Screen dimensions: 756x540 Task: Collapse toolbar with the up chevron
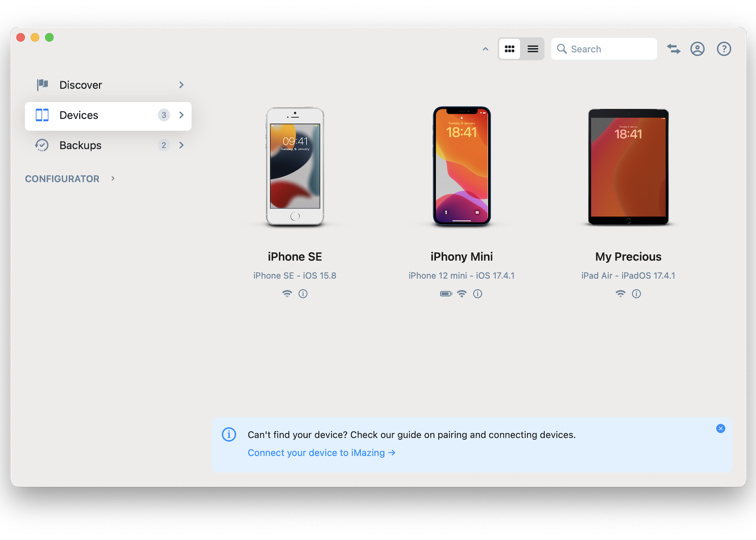tap(485, 49)
